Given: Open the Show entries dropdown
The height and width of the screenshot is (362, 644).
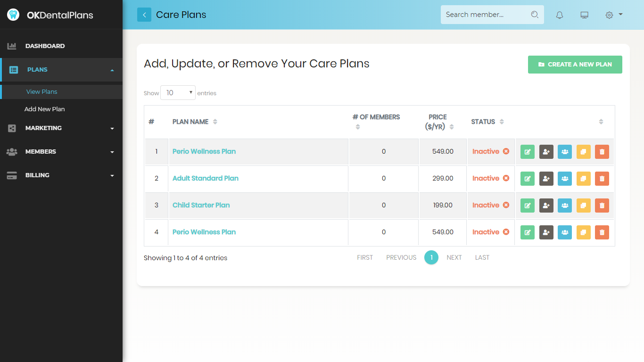Looking at the screenshot, I should click(178, 93).
